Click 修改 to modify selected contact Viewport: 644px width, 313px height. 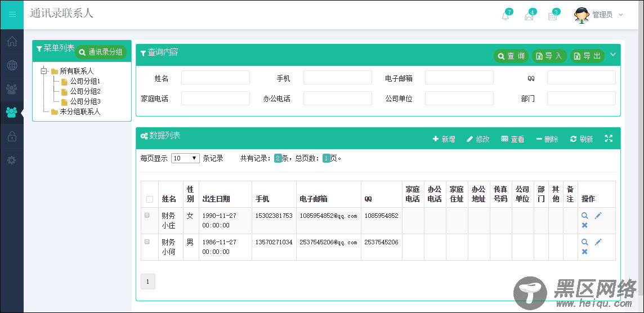pos(478,139)
